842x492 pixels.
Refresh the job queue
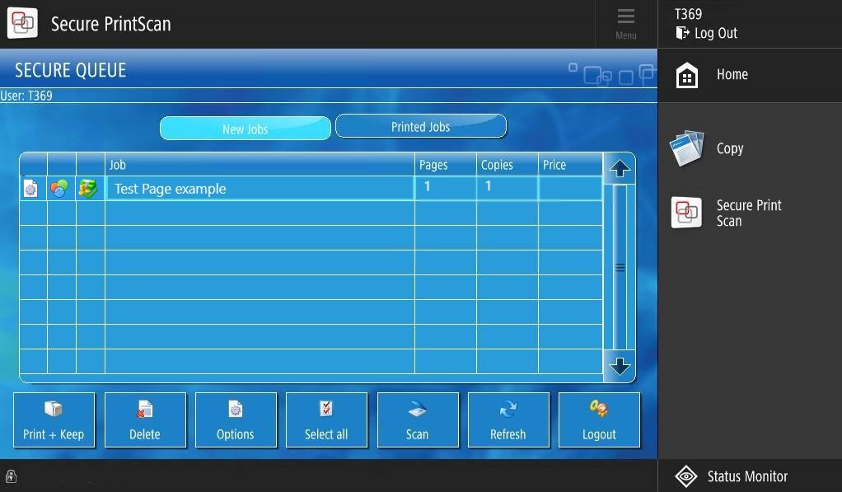click(509, 420)
